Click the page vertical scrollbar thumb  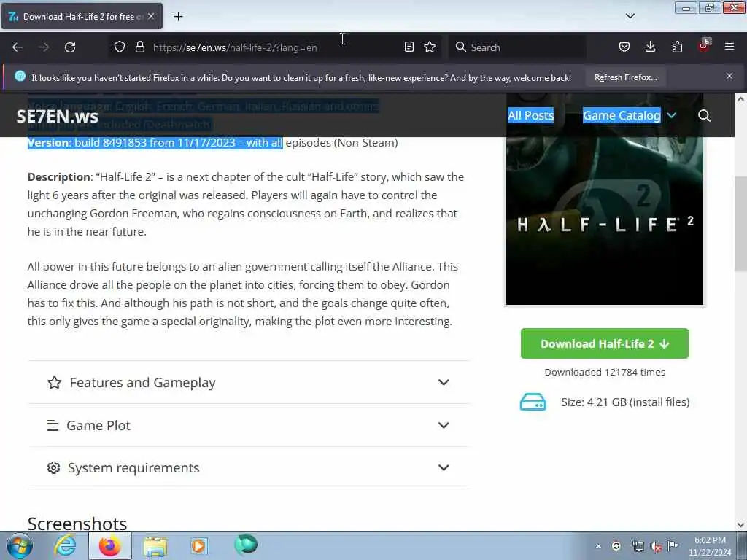coord(740,224)
